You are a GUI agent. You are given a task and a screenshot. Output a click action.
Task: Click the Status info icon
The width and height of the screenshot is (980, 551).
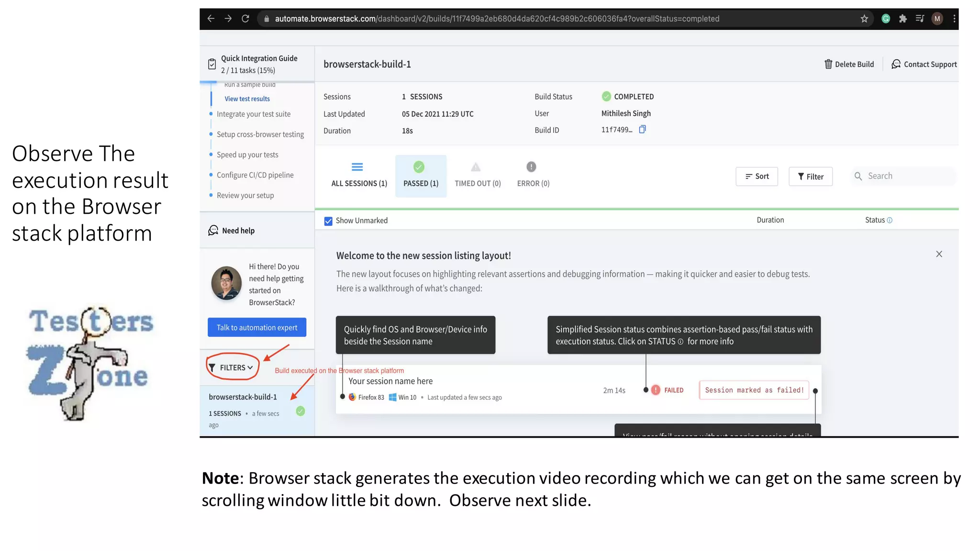click(890, 220)
